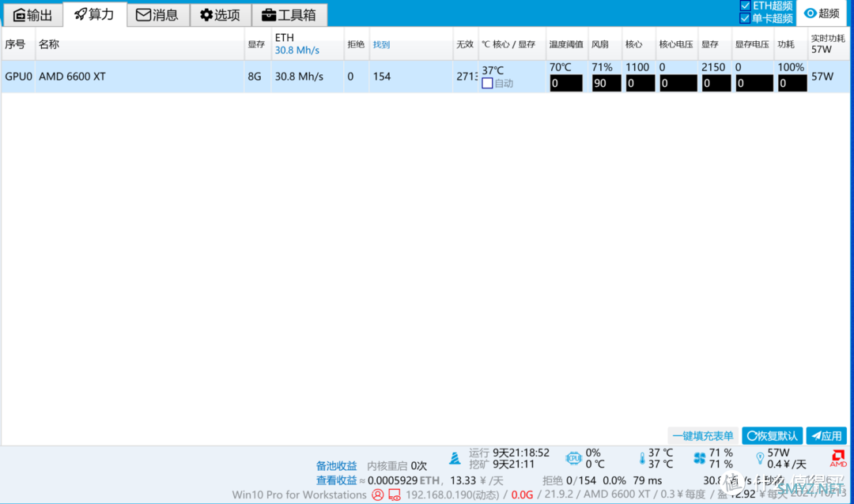Click the red remote desktop monitor icon
The image size is (854, 504).
pos(395,495)
